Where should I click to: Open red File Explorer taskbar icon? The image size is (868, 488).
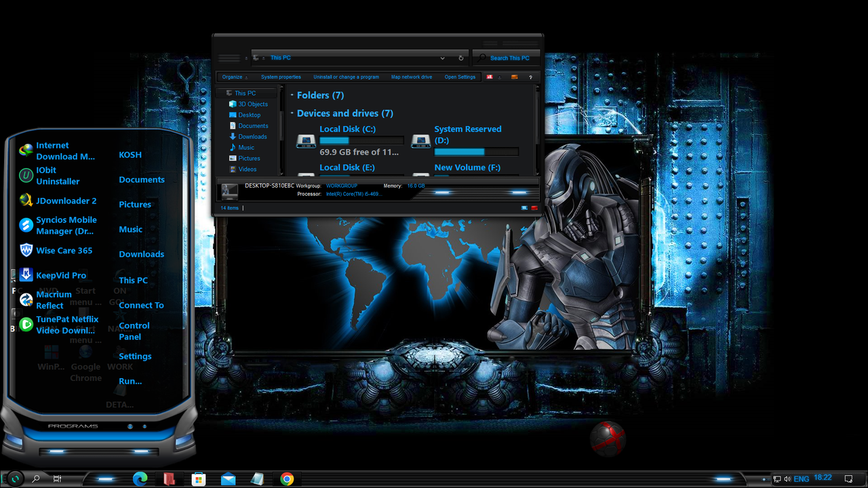tap(169, 479)
